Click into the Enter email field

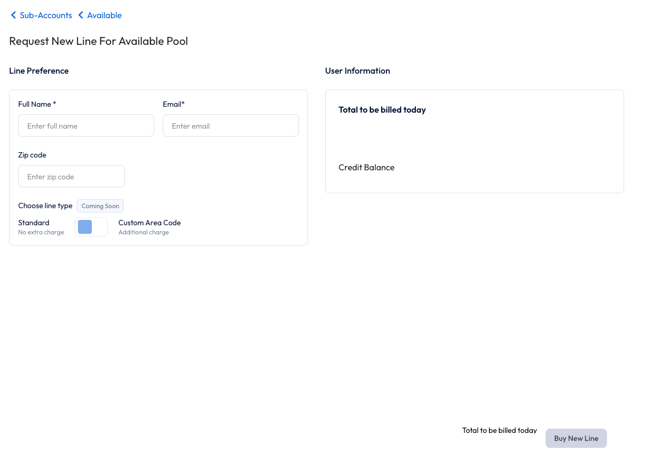click(x=230, y=126)
